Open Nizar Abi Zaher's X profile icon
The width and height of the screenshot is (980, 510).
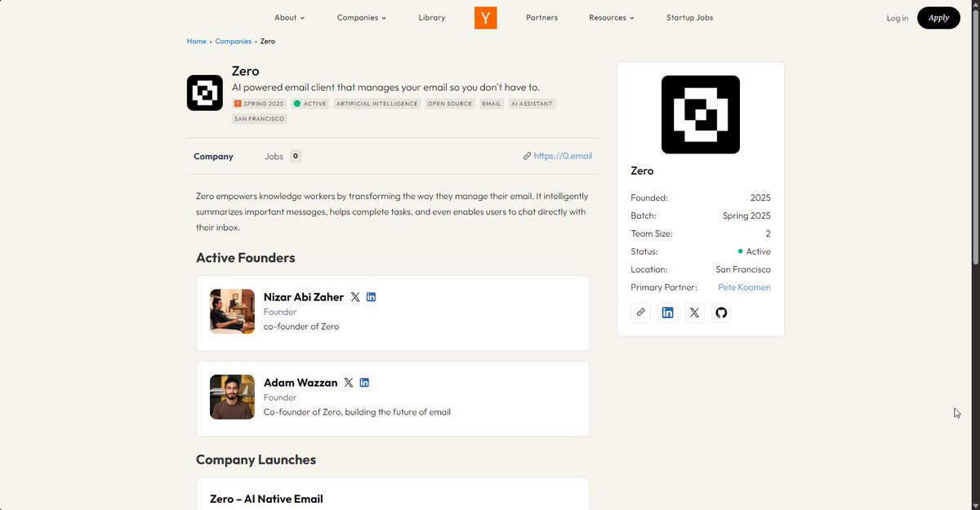(x=355, y=297)
